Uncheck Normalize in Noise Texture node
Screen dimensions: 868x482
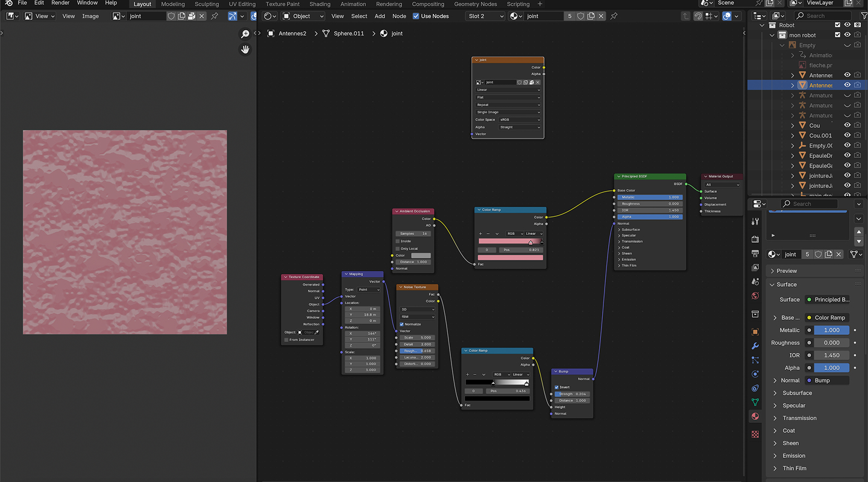pyautogui.click(x=402, y=324)
